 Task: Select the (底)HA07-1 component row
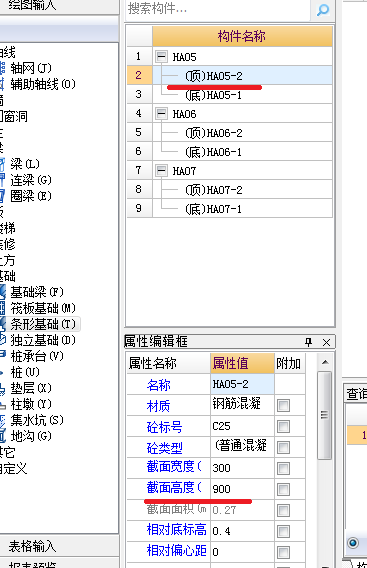[242, 208]
